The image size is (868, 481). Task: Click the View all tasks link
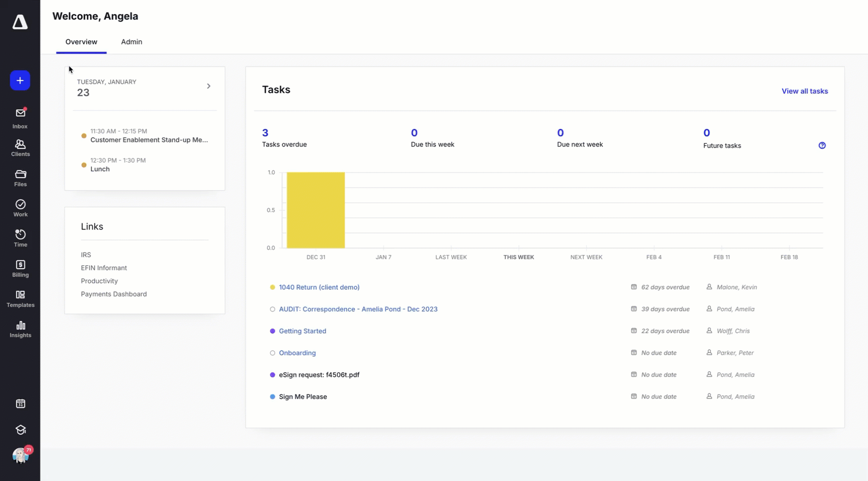805,91
